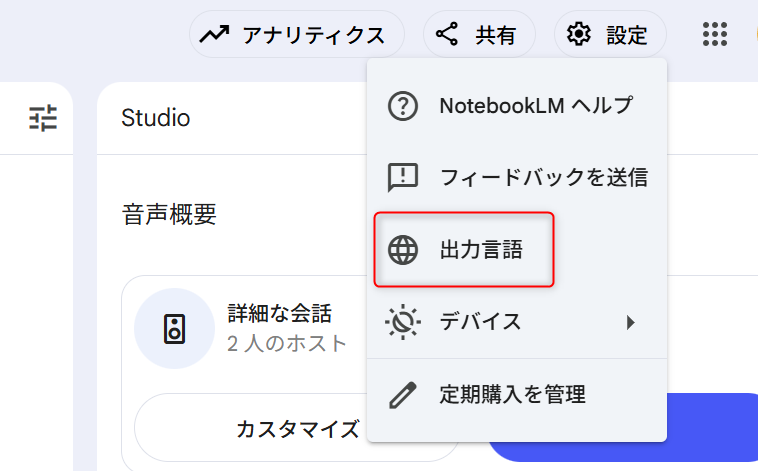Screen dimensions: 758x471
Task: Click the 音声概要 heading text
Action: pos(169,215)
